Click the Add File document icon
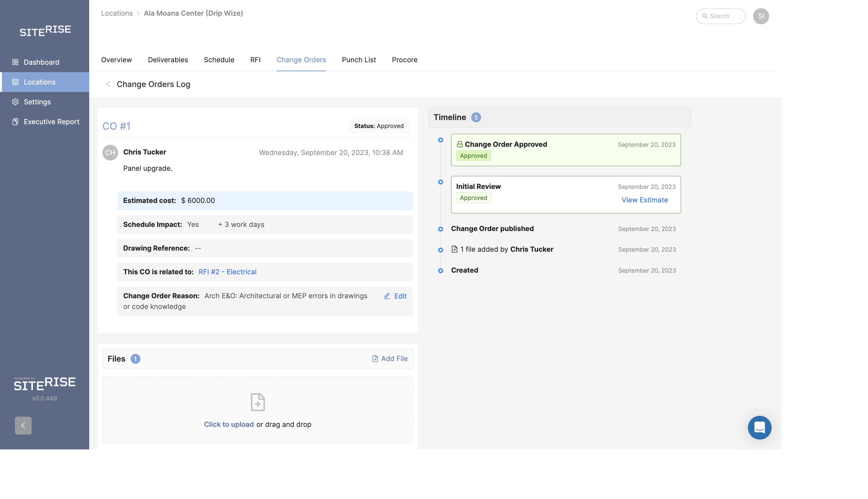The width and height of the screenshot is (868, 499). pyautogui.click(x=375, y=359)
